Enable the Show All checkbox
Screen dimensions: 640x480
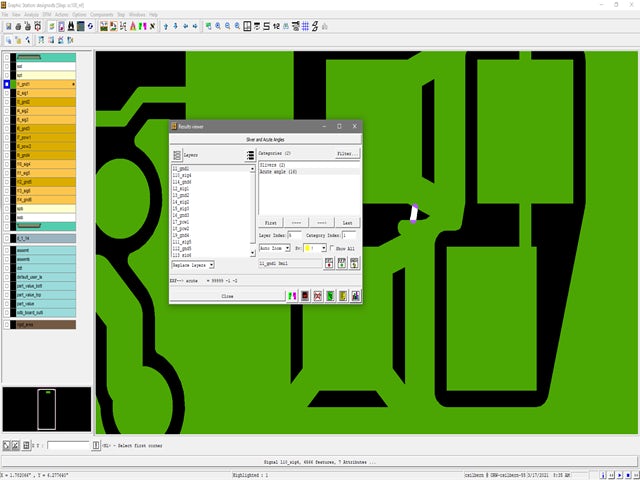coord(333,248)
